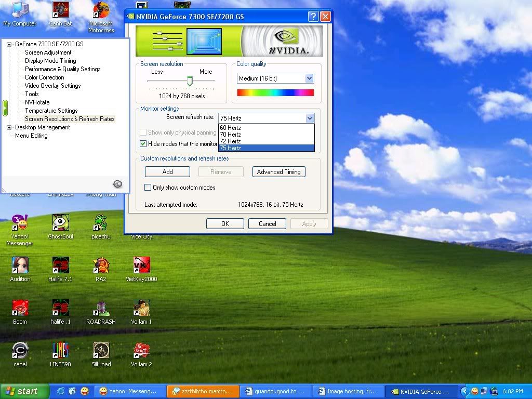Confirm settings with OK button

click(225, 223)
